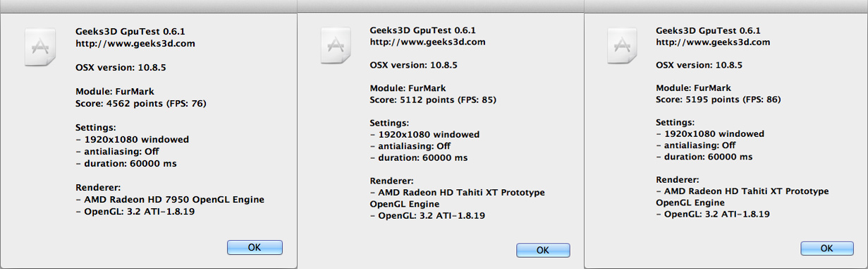Click the geeks3d.com URL in the 5195 points dialog
Viewport: 868px width, 269px height.
(714, 42)
